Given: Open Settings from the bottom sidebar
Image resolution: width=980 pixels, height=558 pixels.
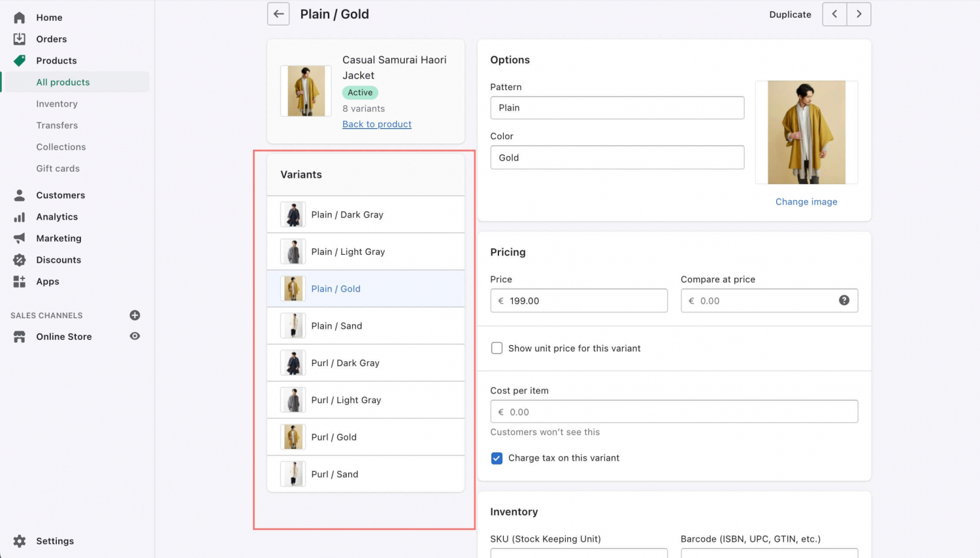Looking at the screenshot, I should pyautogui.click(x=55, y=540).
